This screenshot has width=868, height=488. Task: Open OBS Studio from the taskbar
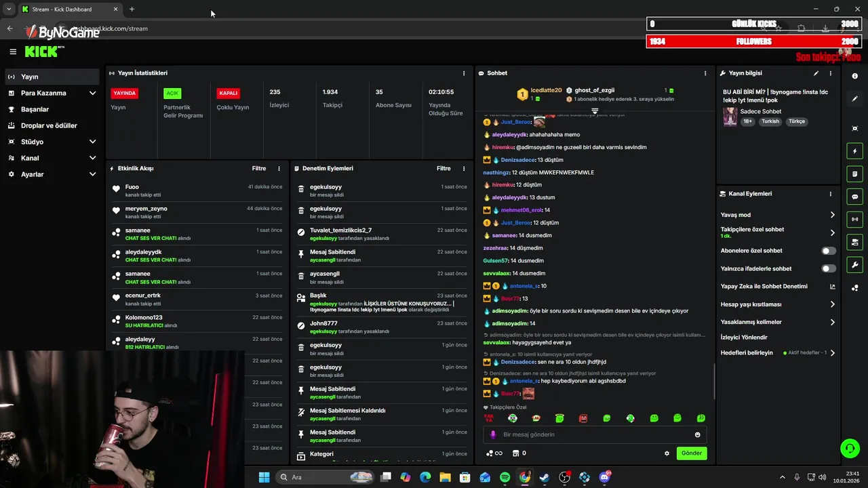click(x=564, y=477)
